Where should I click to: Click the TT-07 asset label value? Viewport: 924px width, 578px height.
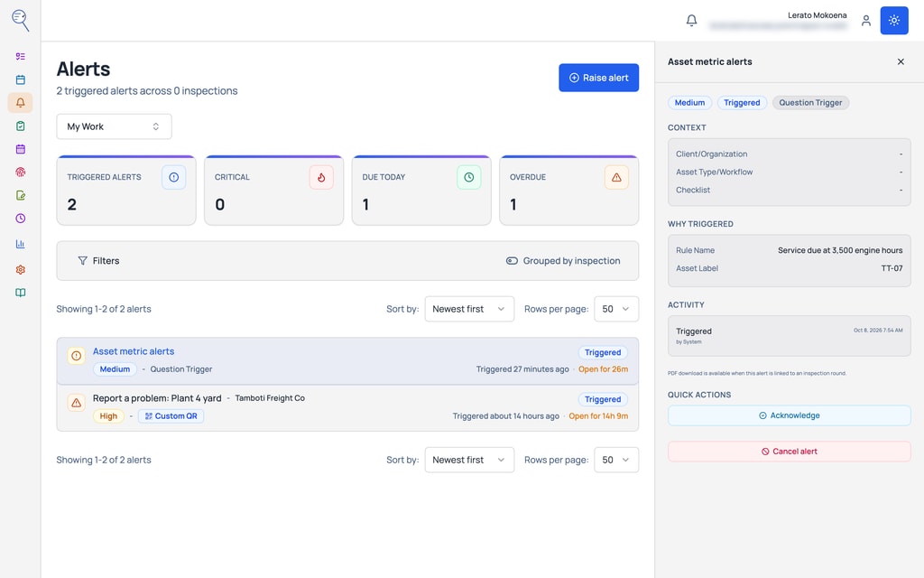coord(892,268)
